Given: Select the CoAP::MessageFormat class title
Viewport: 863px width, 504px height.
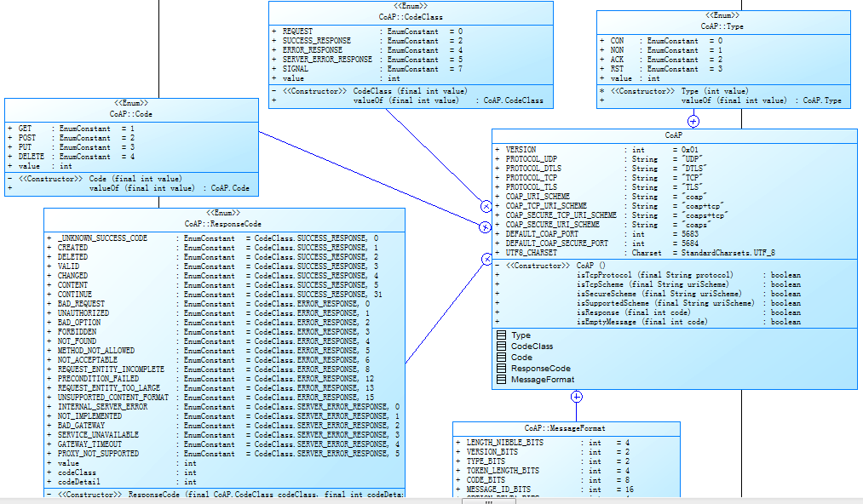Looking at the screenshot, I should pyautogui.click(x=565, y=428).
